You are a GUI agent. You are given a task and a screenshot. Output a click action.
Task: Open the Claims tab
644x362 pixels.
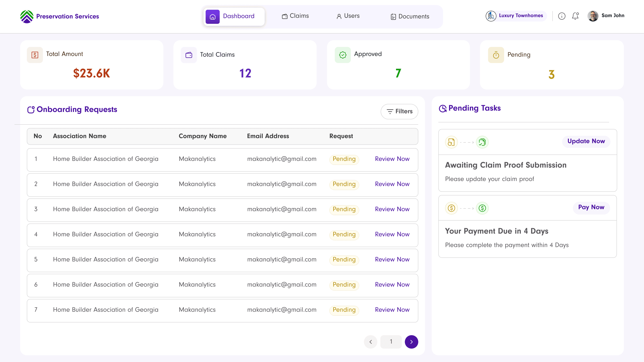[295, 16]
